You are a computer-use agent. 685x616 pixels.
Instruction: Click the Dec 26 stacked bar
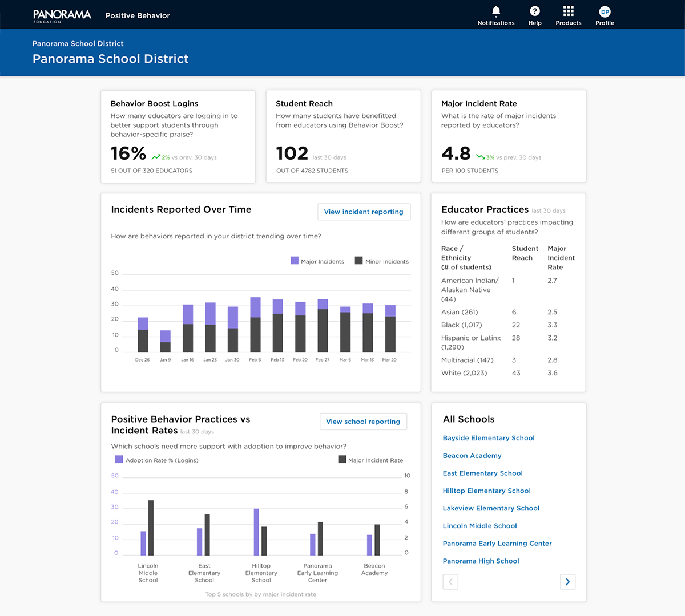click(x=143, y=335)
